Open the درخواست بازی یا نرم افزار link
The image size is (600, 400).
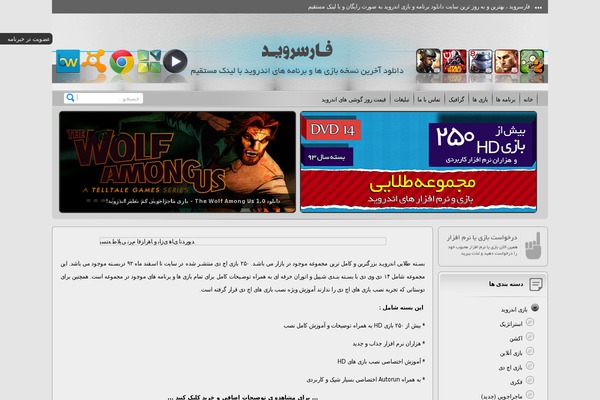point(482,238)
